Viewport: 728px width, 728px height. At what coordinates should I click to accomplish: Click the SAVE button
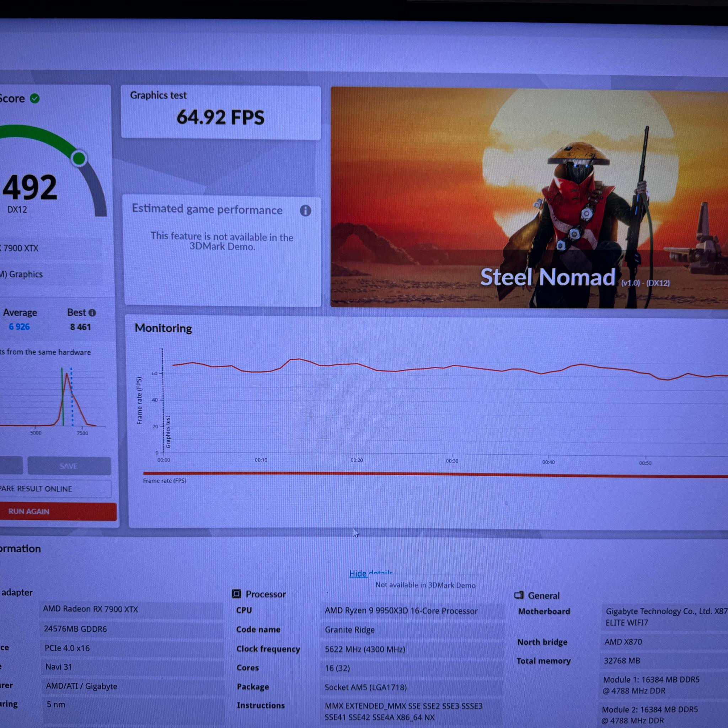pos(69,466)
